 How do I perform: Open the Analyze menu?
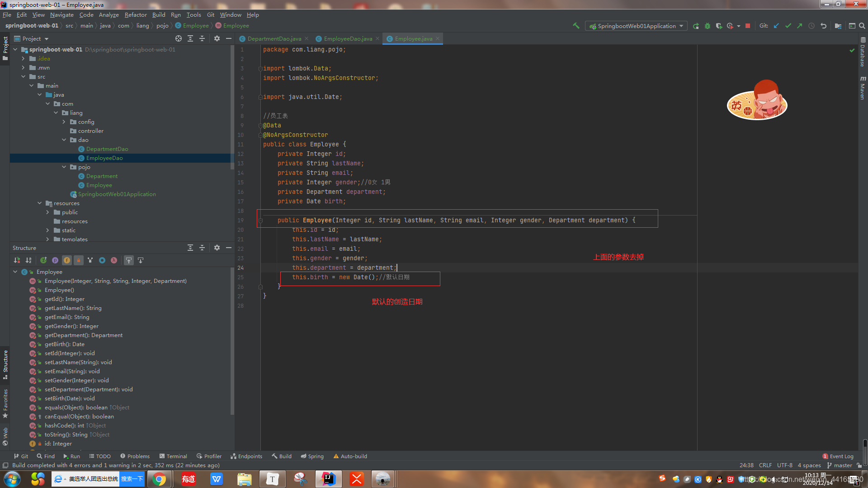point(109,15)
